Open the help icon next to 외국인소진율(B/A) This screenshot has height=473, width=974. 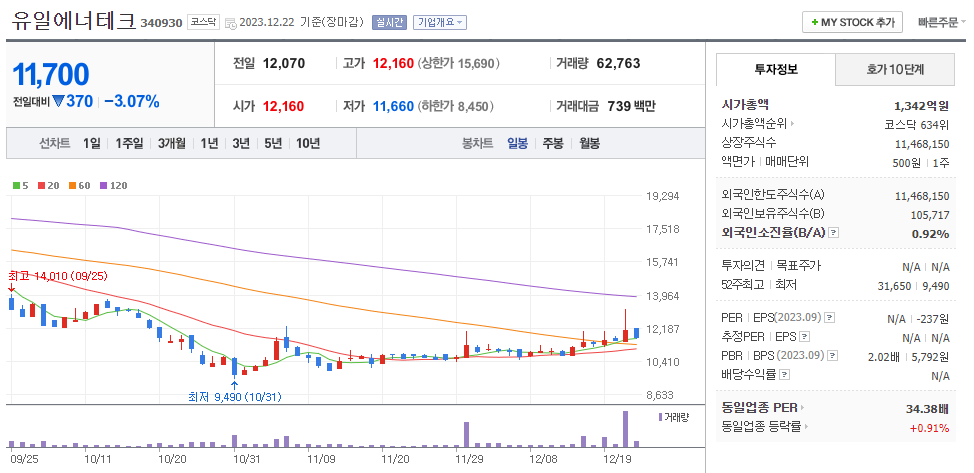[x=834, y=232]
